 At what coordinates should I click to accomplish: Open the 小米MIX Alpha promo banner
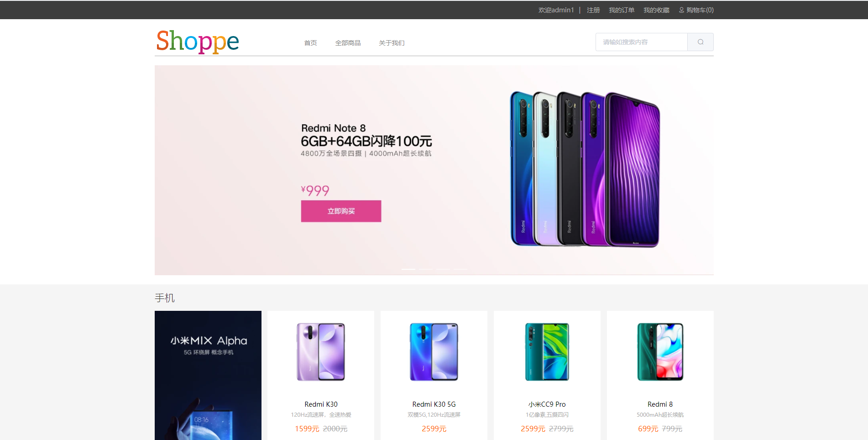208,375
